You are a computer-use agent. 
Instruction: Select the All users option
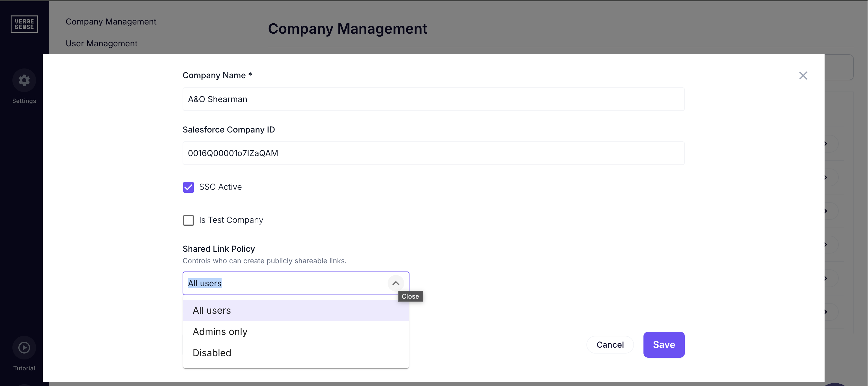[296, 310]
